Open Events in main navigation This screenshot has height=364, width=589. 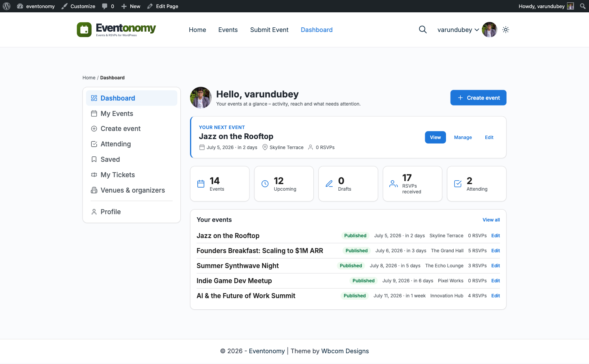pyautogui.click(x=228, y=30)
